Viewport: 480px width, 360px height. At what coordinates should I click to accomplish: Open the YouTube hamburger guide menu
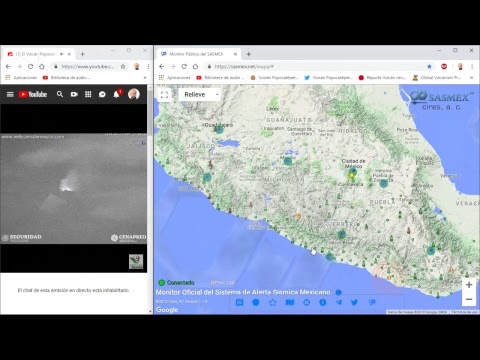point(10,94)
